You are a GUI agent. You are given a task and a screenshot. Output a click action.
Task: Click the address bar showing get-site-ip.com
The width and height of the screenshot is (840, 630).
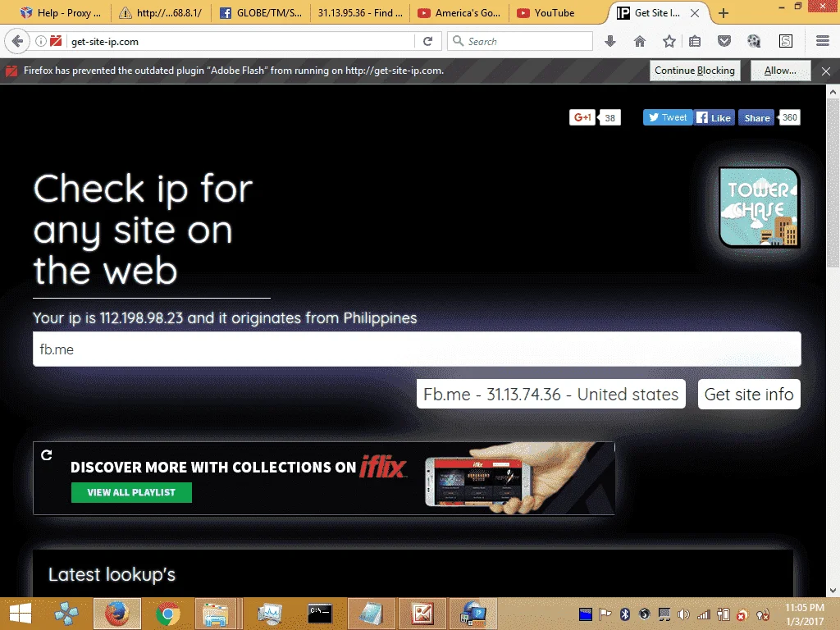(241, 41)
